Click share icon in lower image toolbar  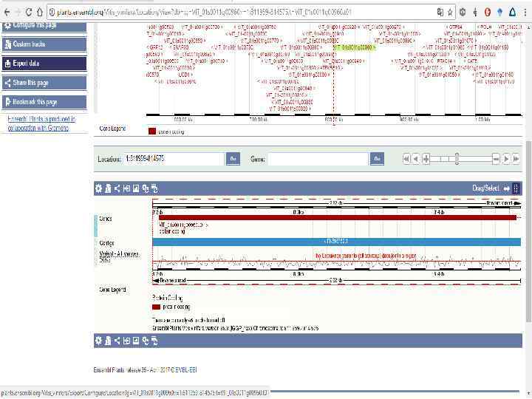[x=117, y=341]
